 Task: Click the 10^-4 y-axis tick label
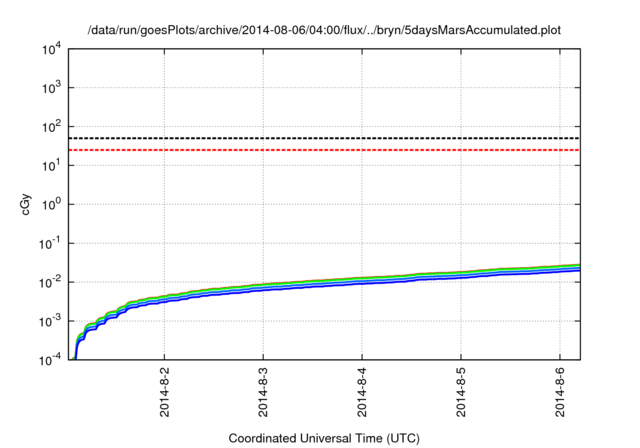51,360
